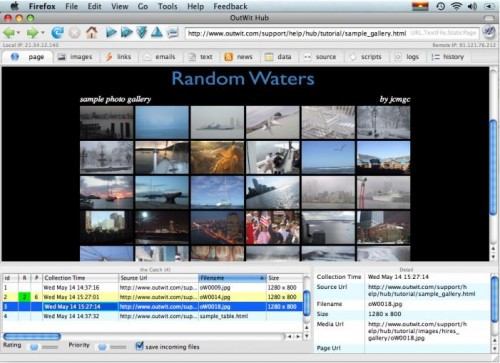Open the back button history dropdown arrow
Screen dimensions: 500x363
click(18, 33)
